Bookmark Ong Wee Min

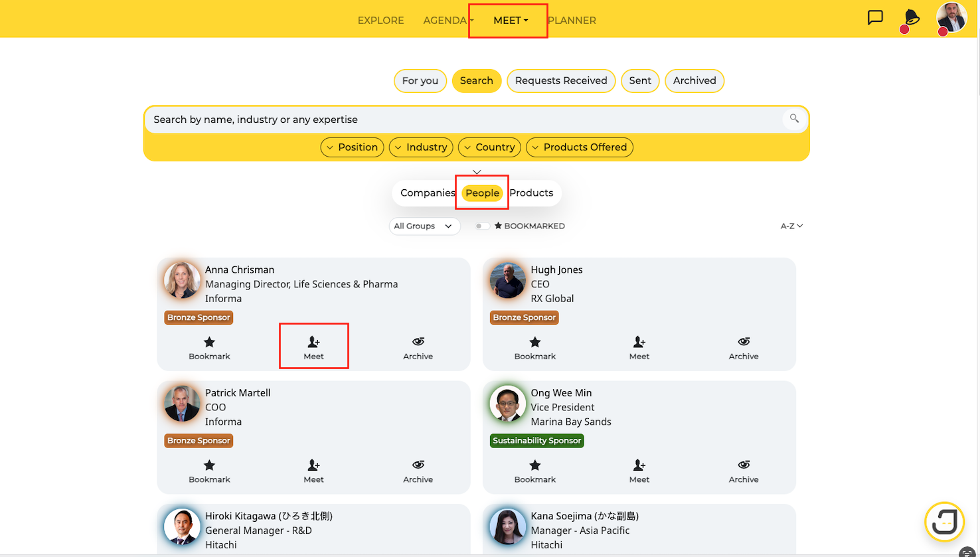pos(535,471)
